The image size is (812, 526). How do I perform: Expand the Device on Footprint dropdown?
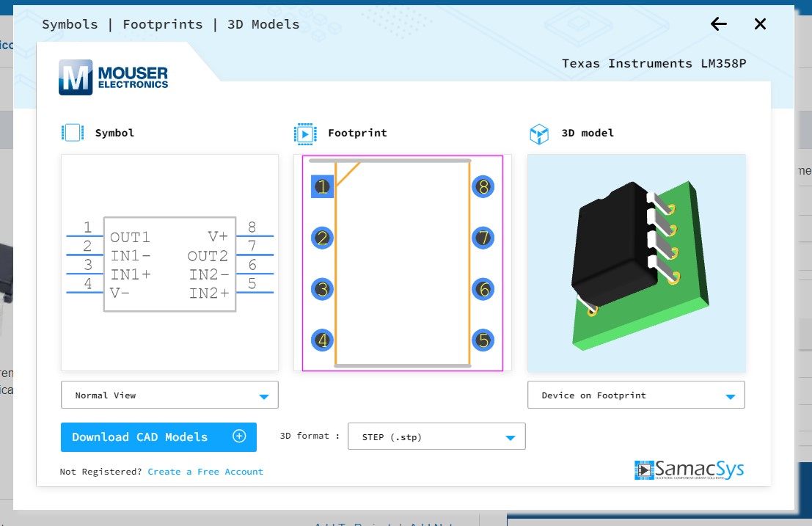point(636,395)
